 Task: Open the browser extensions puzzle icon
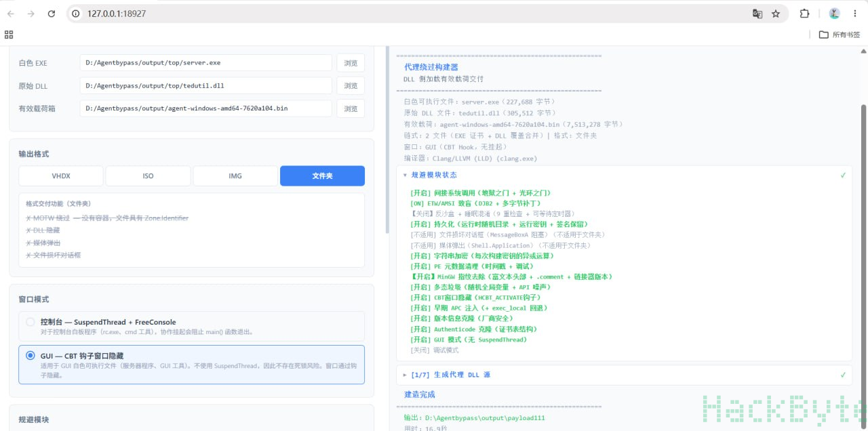805,14
